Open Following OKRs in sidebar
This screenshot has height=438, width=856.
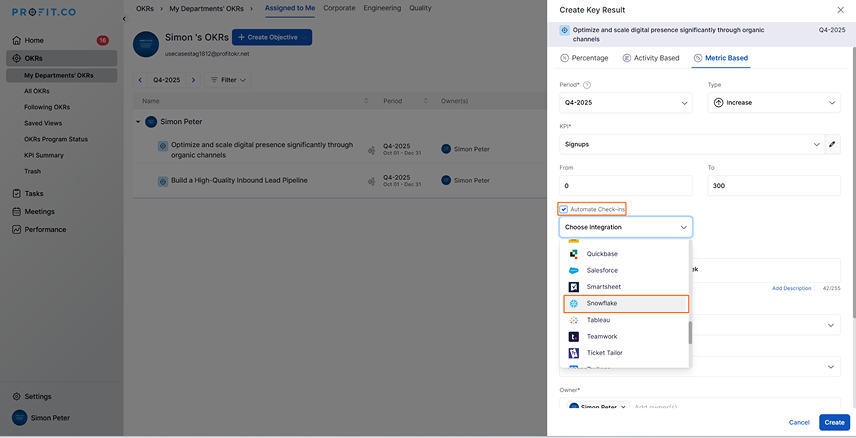[x=47, y=107]
